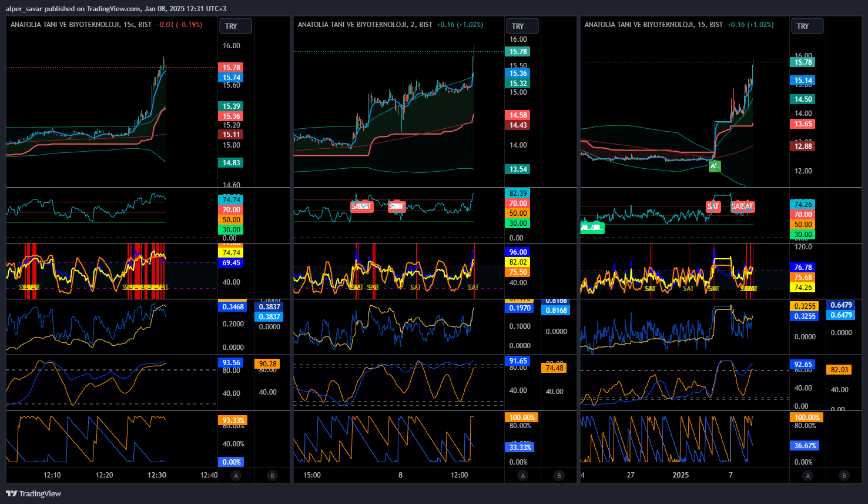Open the TRY currency selector on 15-minute chart
The image size is (868, 504).
click(807, 26)
